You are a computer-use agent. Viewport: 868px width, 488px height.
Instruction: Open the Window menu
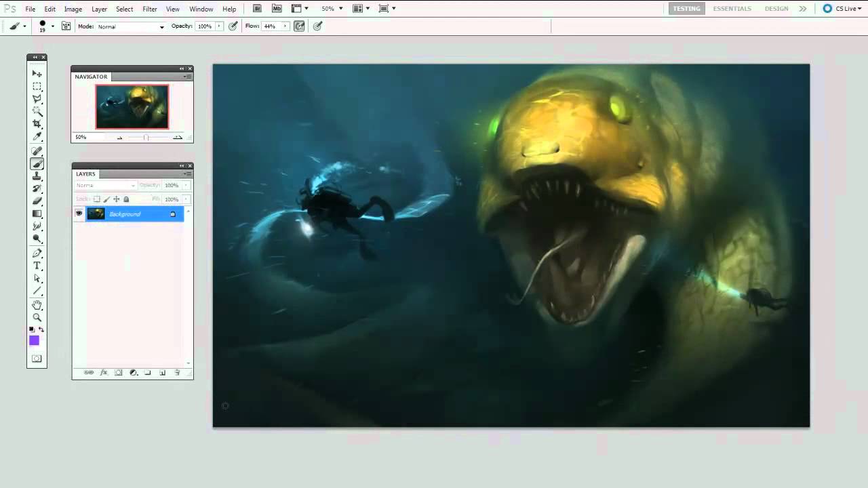click(201, 9)
